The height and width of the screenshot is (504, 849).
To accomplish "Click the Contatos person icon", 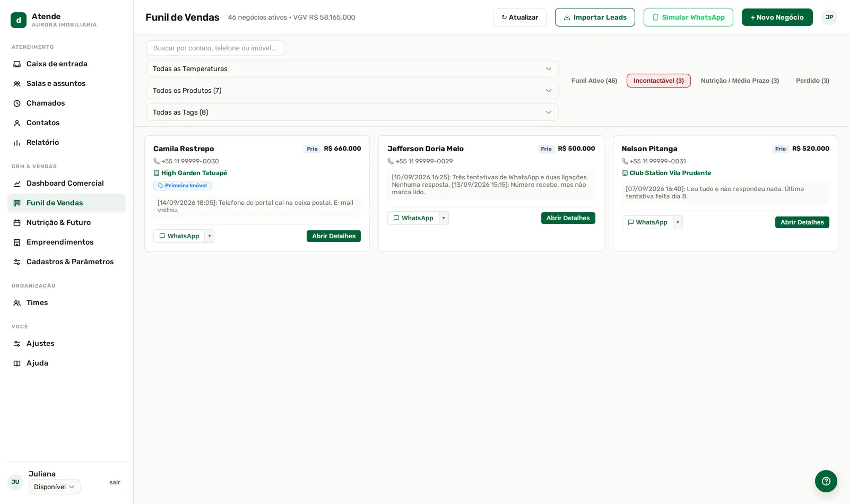I will (x=17, y=123).
